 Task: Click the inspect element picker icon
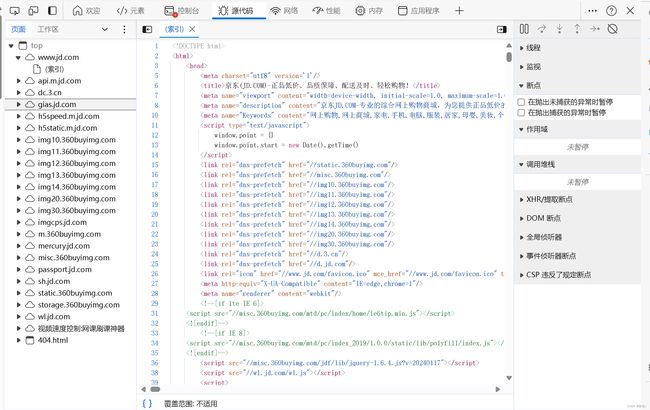[x=15, y=11]
